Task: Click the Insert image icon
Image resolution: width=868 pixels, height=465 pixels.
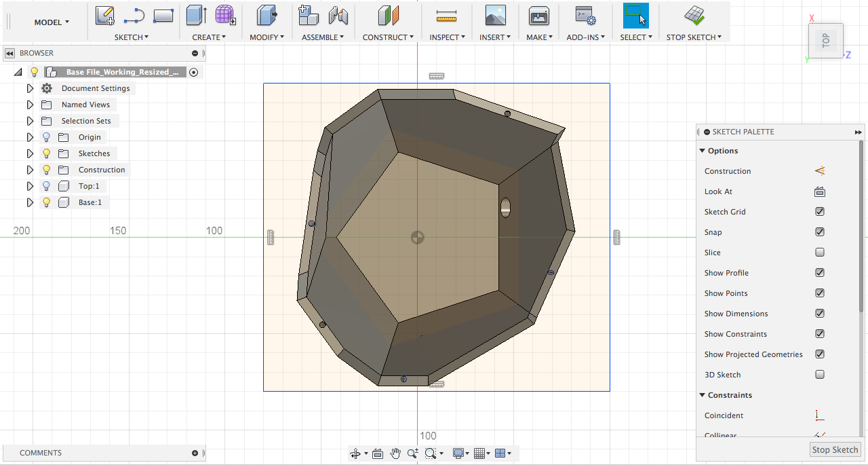Action: [495, 15]
